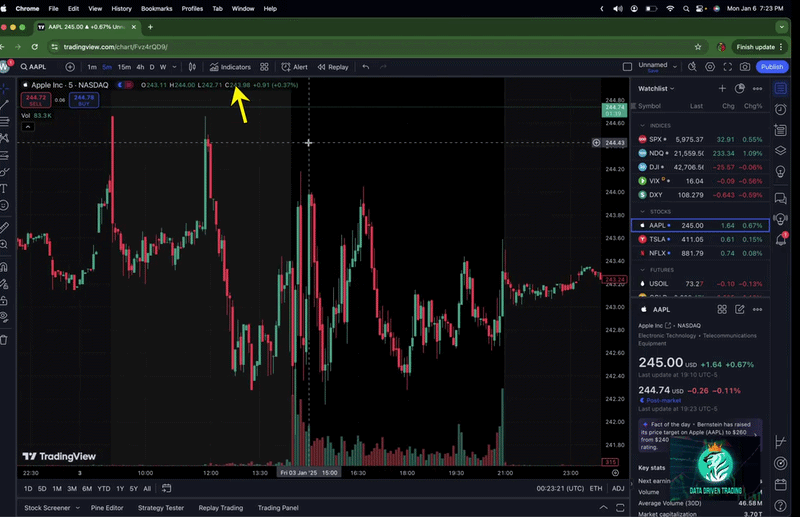Click the Publish button
This screenshot has height=517, width=800.
click(771, 67)
